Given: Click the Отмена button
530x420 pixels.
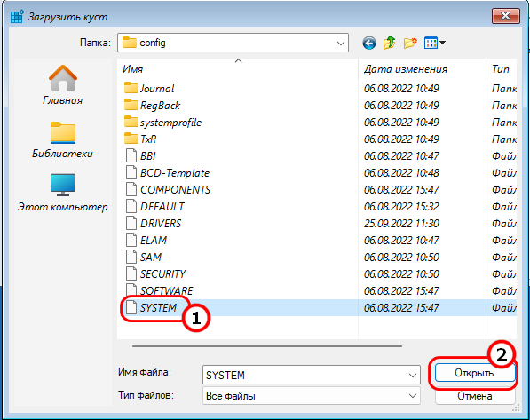Looking at the screenshot, I should pos(475,396).
